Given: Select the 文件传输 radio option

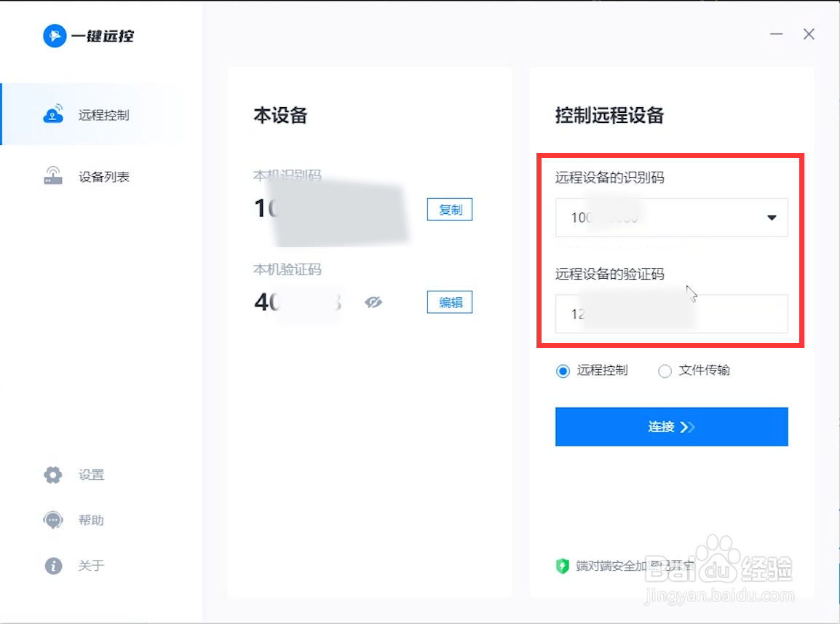Looking at the screenshot, I should point(665,371).
